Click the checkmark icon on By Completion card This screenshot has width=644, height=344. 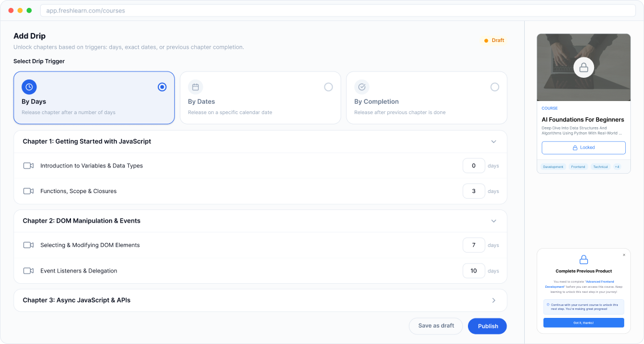[362, 87]
